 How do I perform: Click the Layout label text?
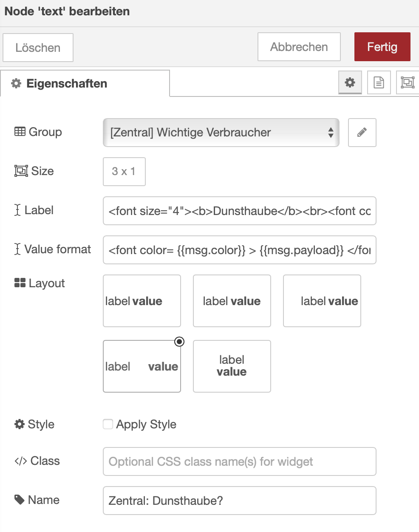coord(47,283)
